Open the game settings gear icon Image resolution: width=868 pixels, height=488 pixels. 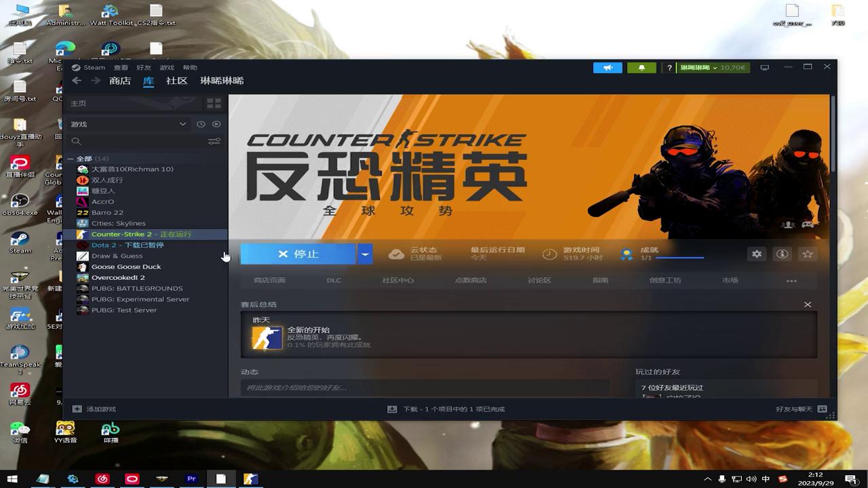[x=756, y=253]
